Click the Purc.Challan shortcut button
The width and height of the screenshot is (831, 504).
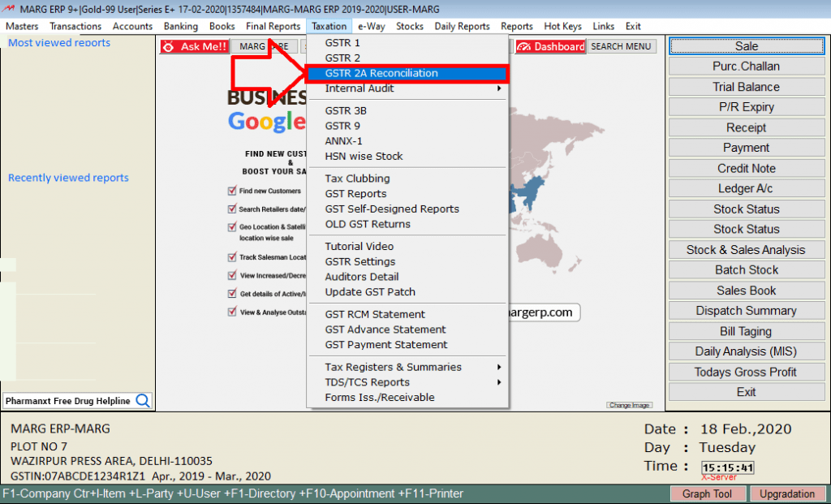click(x=747, y=67)
